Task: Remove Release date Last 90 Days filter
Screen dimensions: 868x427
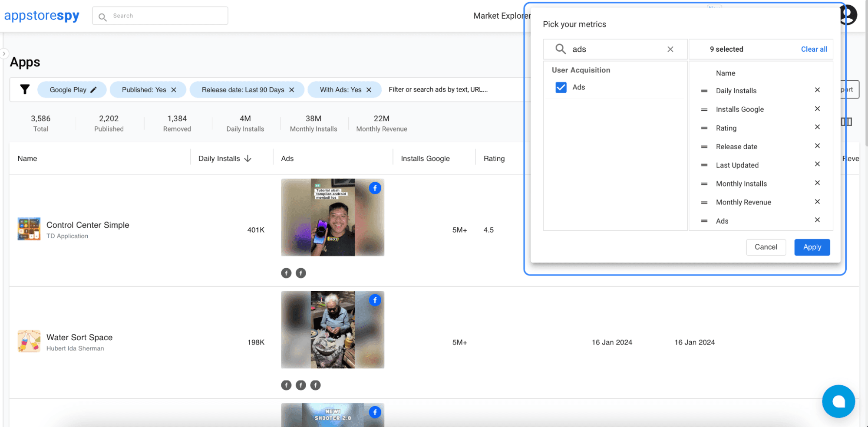Action: point(292,90)
